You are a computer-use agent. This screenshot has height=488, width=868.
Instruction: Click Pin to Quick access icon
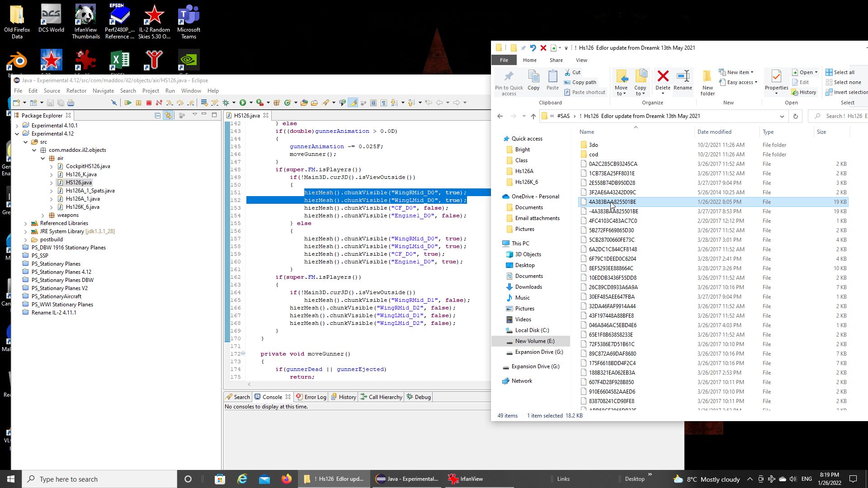pos(509,77)
